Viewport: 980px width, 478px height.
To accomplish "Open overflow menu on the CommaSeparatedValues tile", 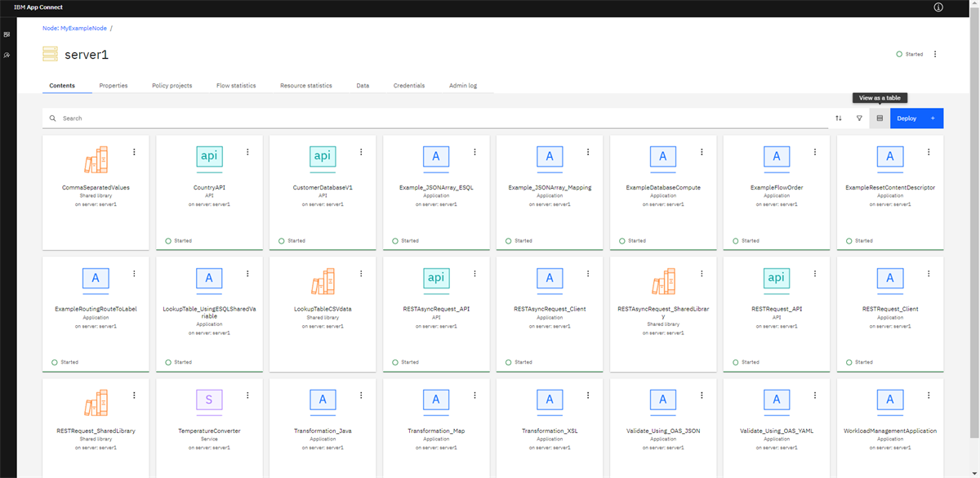I will tap(134, 151).
